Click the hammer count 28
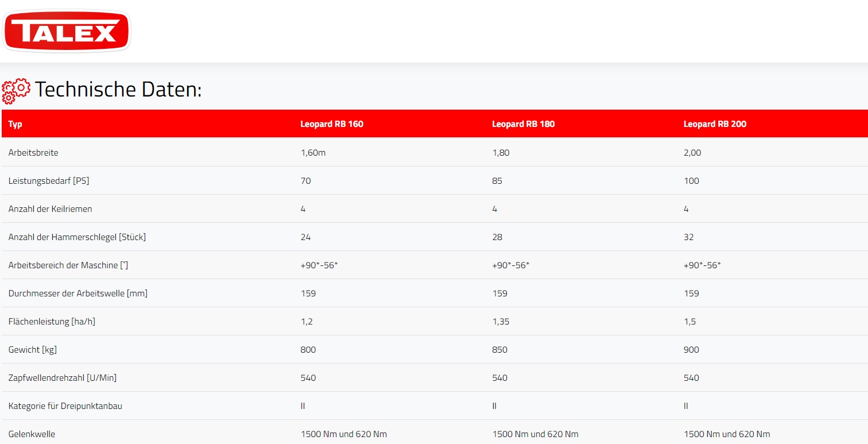This screenshot has height=444, width=868. coord(497,237)
